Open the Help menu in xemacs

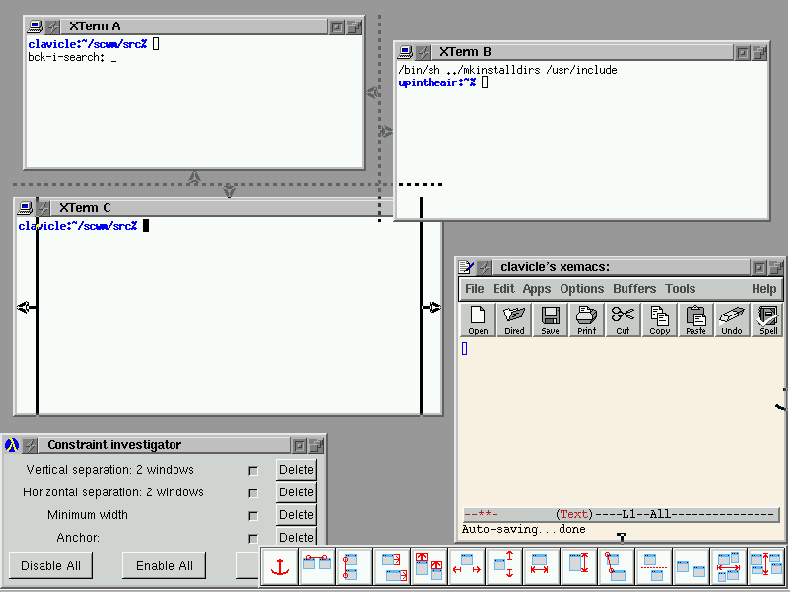pyautogui.click(x=763, y=289)
